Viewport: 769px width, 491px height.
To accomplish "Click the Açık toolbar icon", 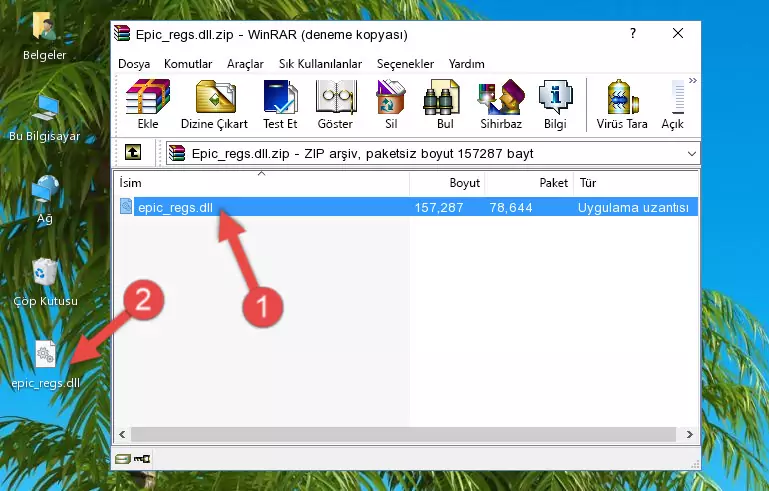I will click(673, 104).
